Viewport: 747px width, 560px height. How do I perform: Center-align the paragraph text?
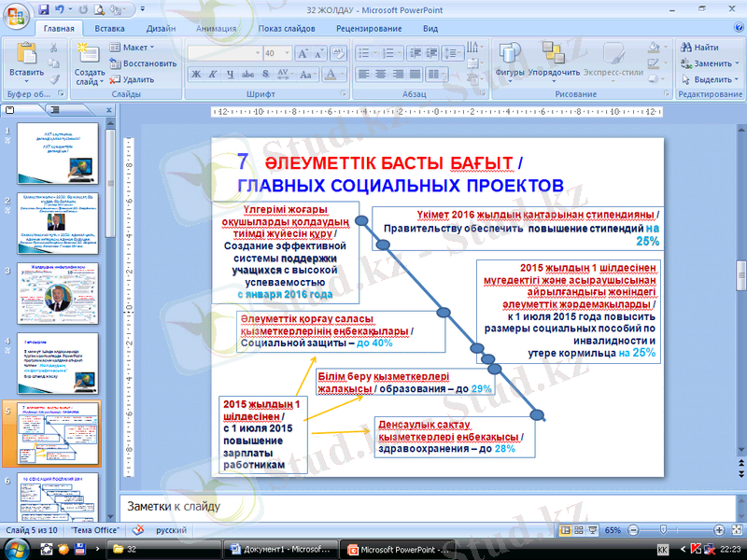[381, 74]
